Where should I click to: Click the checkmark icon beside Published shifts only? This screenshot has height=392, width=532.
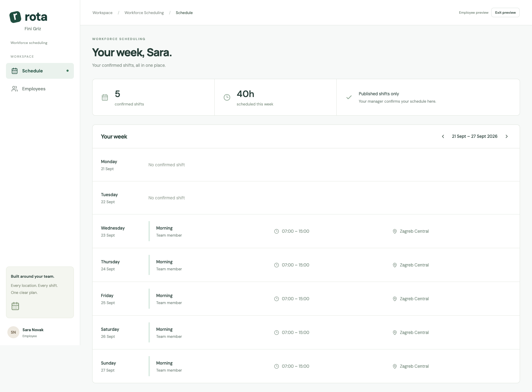349,97
